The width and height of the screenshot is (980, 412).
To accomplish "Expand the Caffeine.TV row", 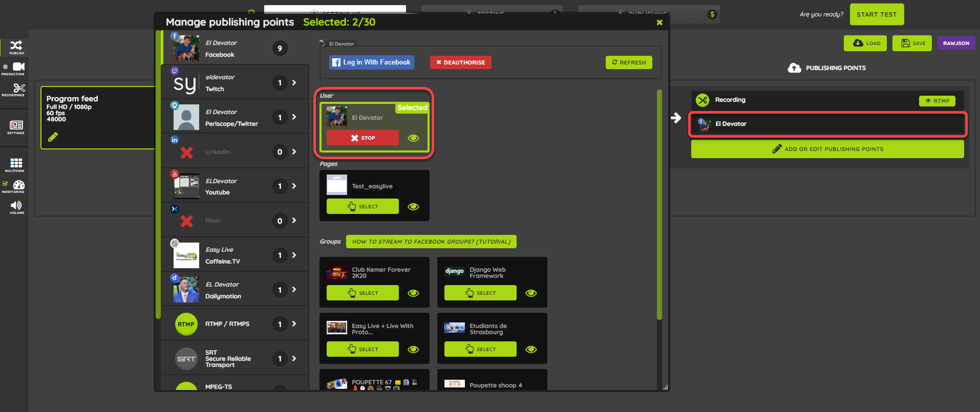I will pyautogui.click(x=294, y=255).
